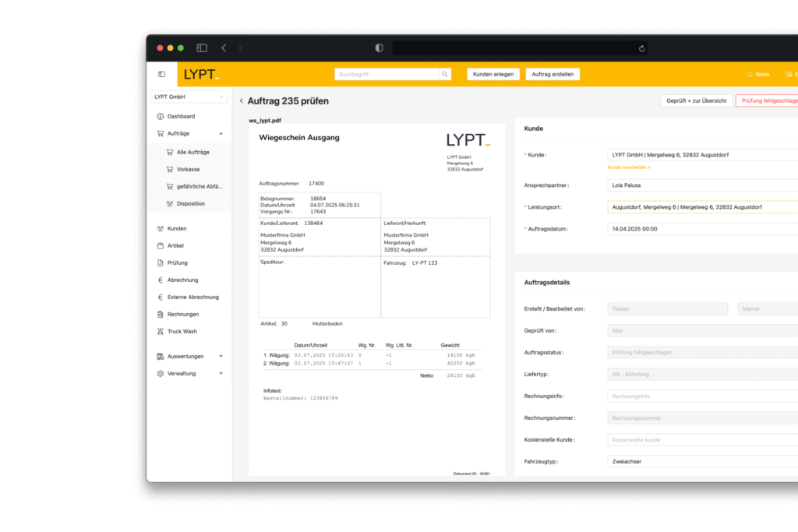This screenshot has height=532, width=798.
Task: Open Alle Aufträge
Action: click(x=193, y=152)
